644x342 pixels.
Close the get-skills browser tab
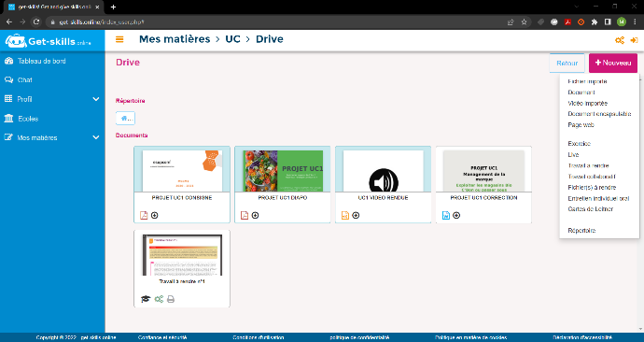[97, 7]
